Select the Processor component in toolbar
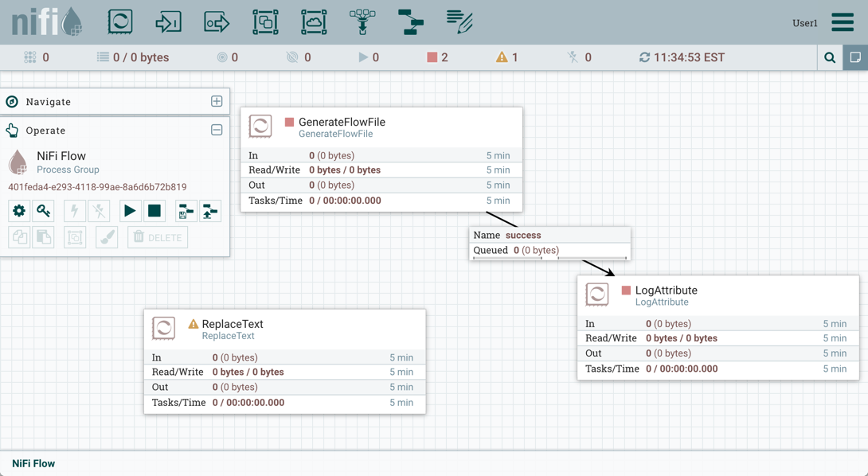 [120, 21]
